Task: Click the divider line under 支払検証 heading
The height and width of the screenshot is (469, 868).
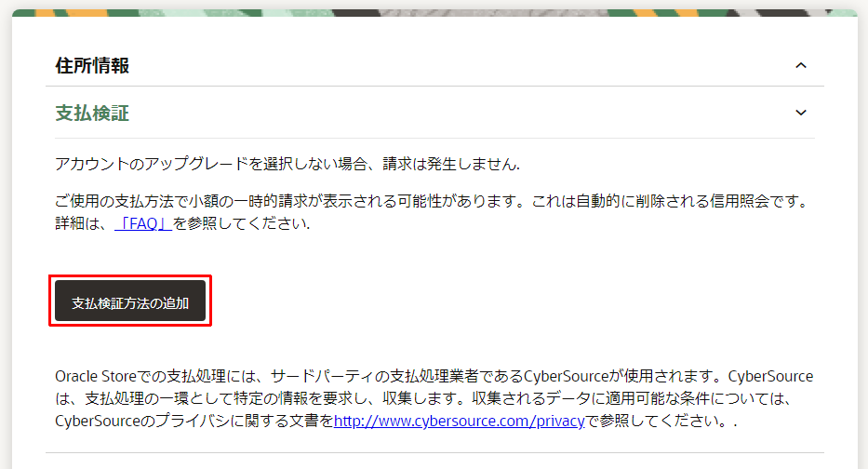Action: pyautogui.click(x=434, y=138)
